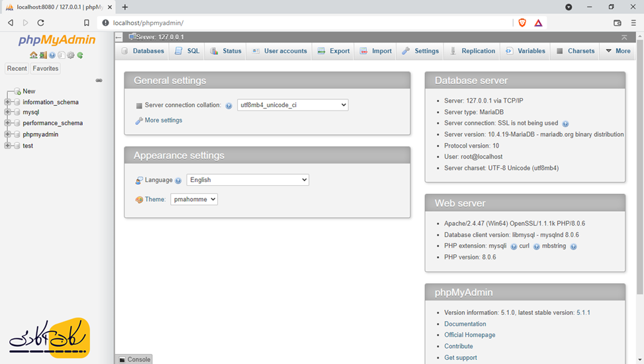Click help icon next to Server connection collation
The image size is (644, 364).
229,106
